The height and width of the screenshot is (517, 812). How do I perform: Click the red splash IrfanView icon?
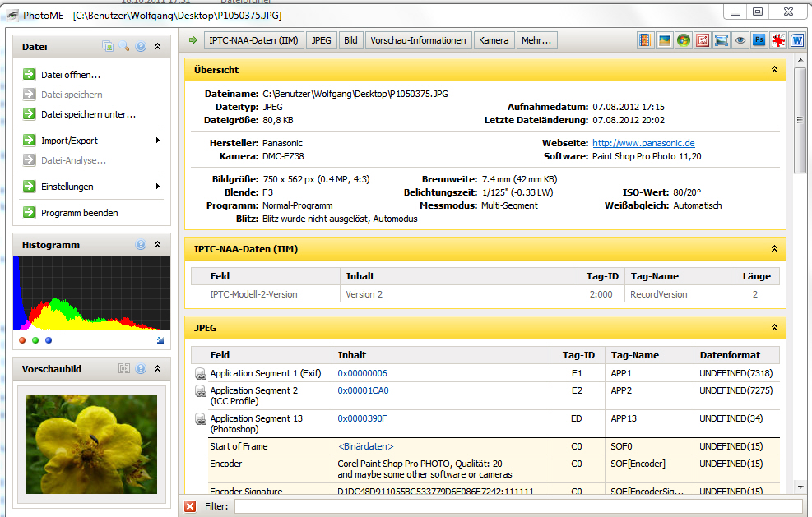click(x=777, y=39)
